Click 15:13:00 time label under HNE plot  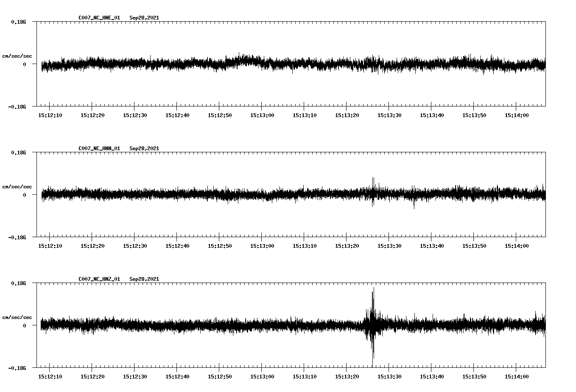(x=262, y=115)
